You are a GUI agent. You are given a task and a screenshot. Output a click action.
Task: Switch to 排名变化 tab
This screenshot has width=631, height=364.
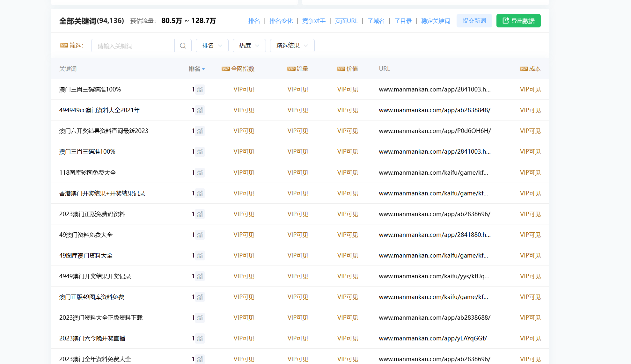(281, 21)
